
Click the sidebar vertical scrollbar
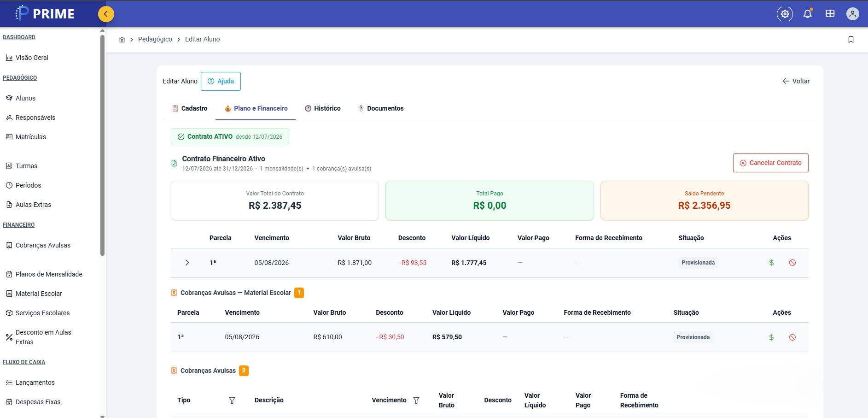[102, 145]
